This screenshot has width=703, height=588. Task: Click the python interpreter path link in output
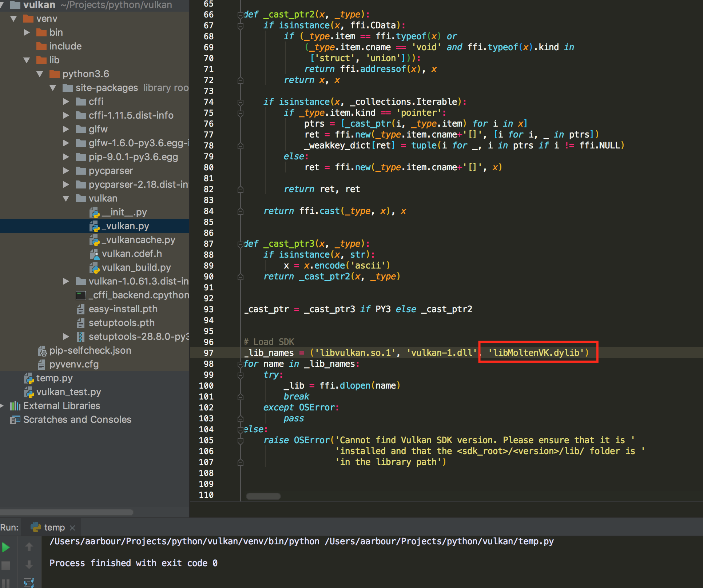(x=184, y=542)
